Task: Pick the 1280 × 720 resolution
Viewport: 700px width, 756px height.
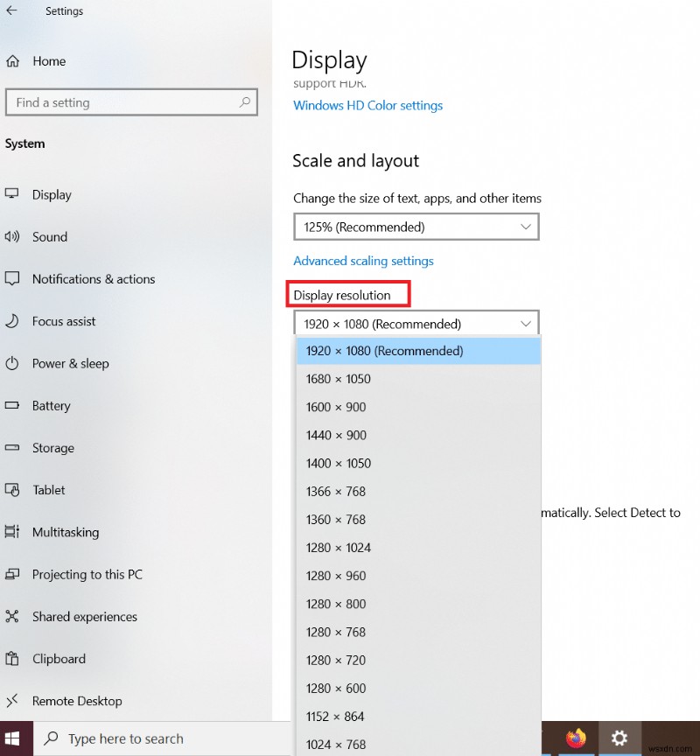Action: [x=336, y=660]
